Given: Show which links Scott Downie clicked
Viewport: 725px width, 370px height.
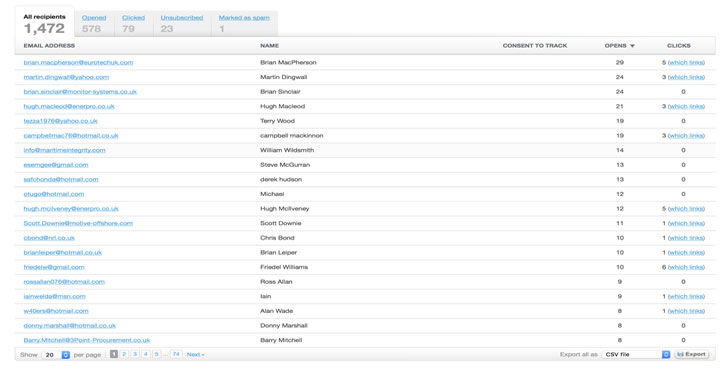Looking at the screenshot, I should point(686,223).
